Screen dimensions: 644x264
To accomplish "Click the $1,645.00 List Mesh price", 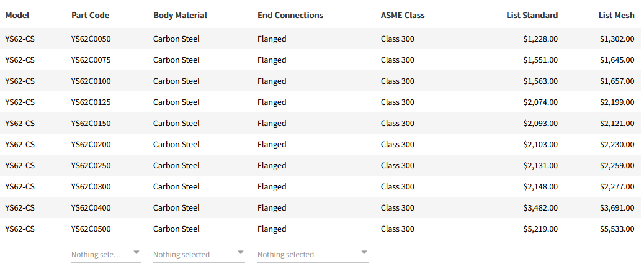I will tap(617, 60).
